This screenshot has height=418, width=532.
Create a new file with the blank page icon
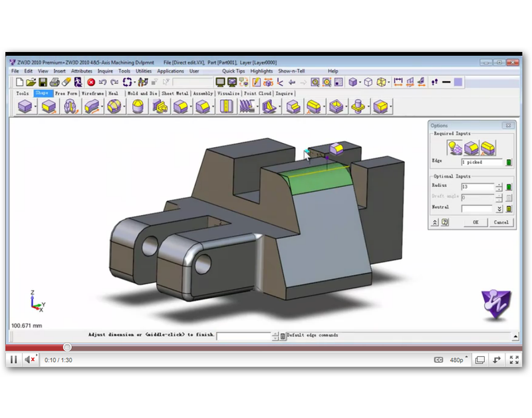[20, 82]
